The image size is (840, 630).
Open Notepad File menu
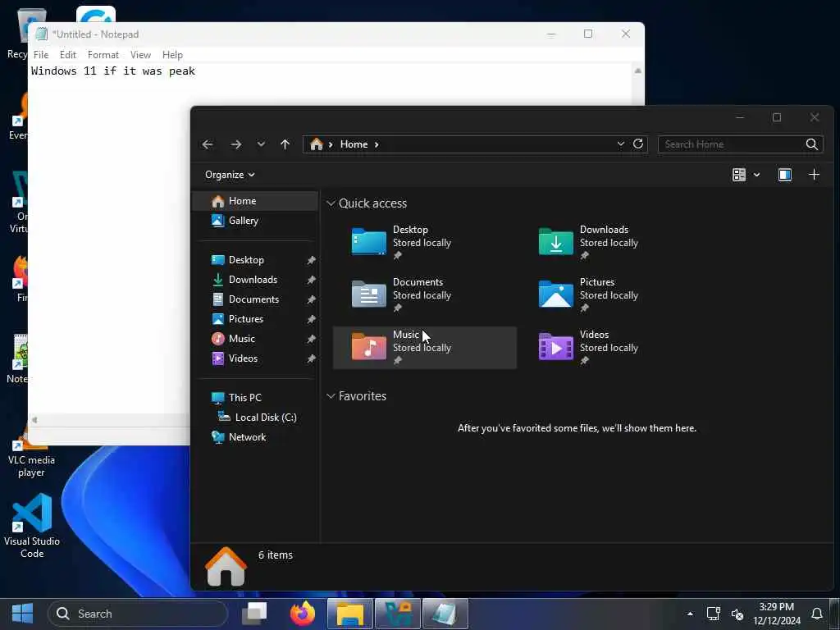(x=41, y=55)
